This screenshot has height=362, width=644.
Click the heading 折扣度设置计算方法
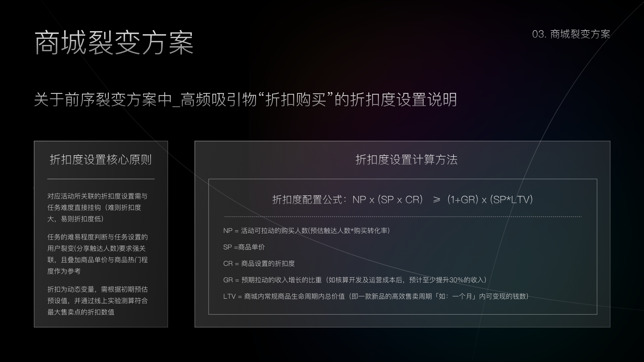pyautogui.click(x=406, y=160)
